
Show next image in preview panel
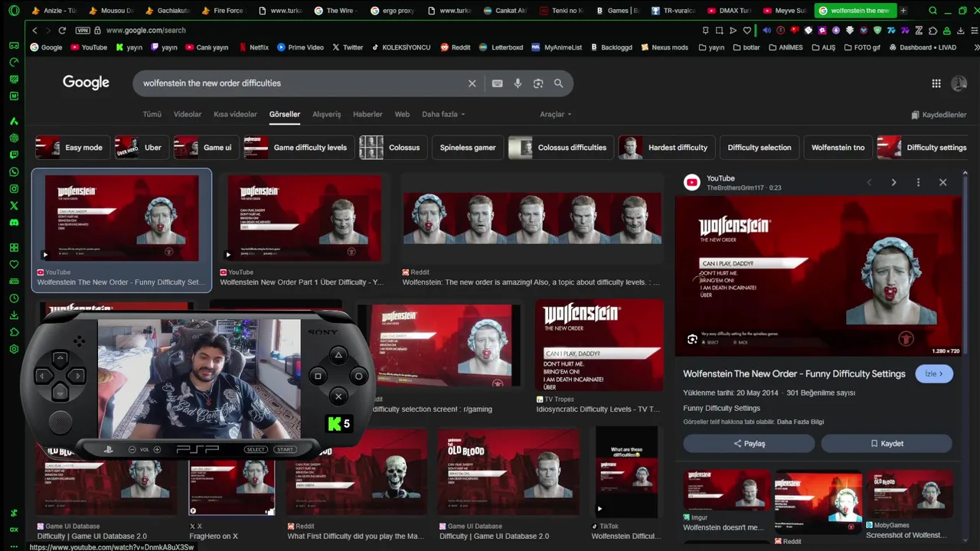pos(893,182)
